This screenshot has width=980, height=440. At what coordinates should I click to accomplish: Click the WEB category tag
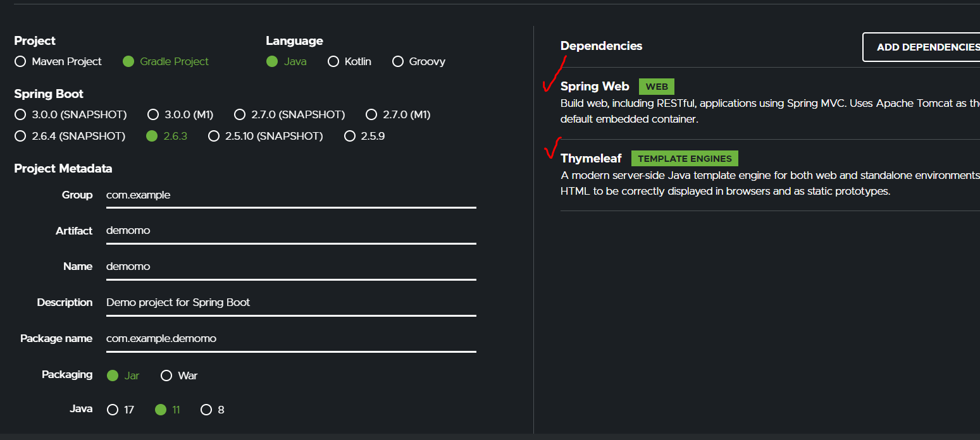[657, 87]
